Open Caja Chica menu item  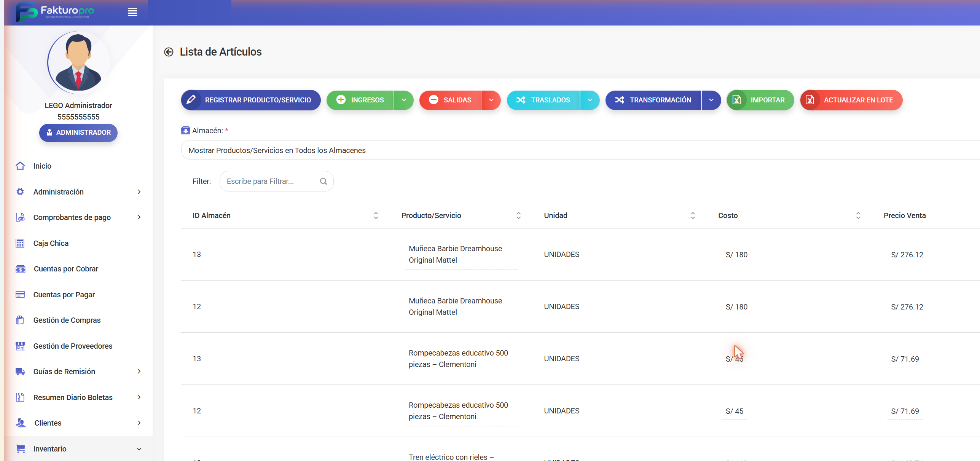click(x=51, y=243)
